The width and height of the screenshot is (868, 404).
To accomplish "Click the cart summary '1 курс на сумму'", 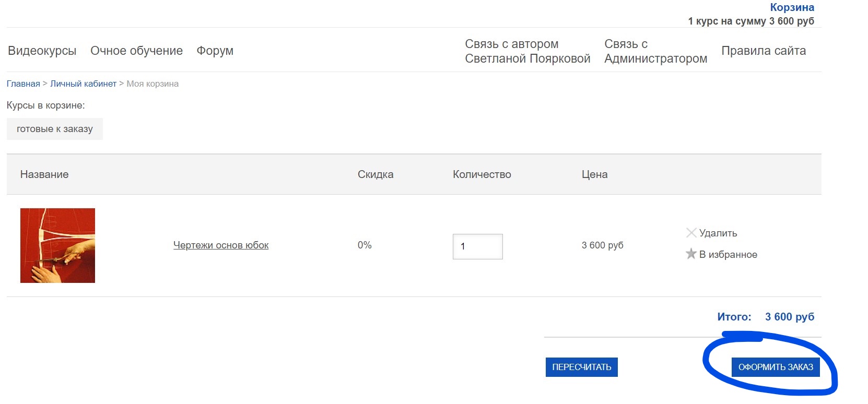I will (x=750, y=21).
